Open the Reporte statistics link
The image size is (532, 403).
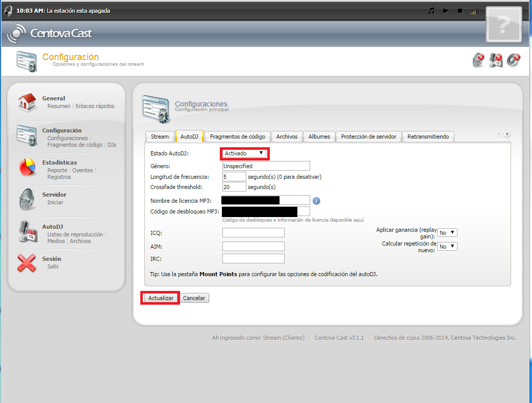57,170
